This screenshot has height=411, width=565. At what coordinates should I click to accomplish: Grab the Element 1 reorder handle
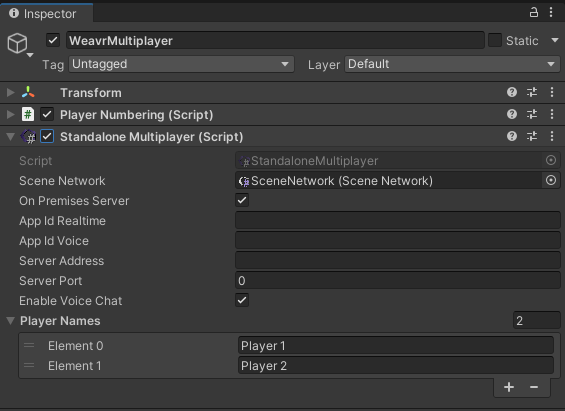click(x=29, y=366)
